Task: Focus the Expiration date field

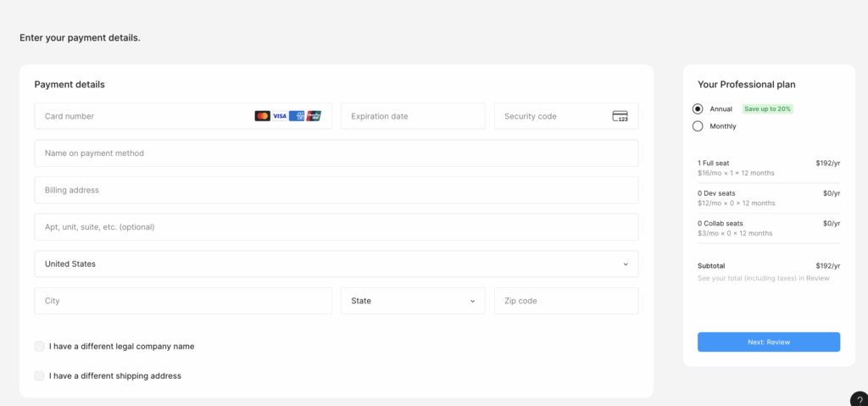Action: 413,116
